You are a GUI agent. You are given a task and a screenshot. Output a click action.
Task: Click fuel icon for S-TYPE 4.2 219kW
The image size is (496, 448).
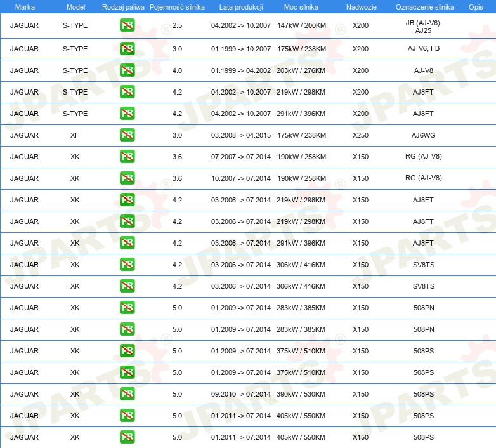(x=127, y=92)
